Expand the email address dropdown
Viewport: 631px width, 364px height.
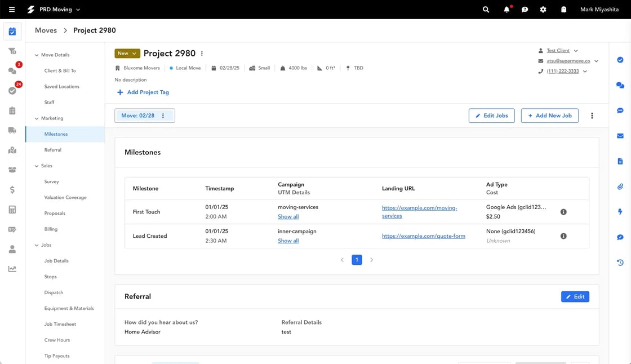(597, 61)
